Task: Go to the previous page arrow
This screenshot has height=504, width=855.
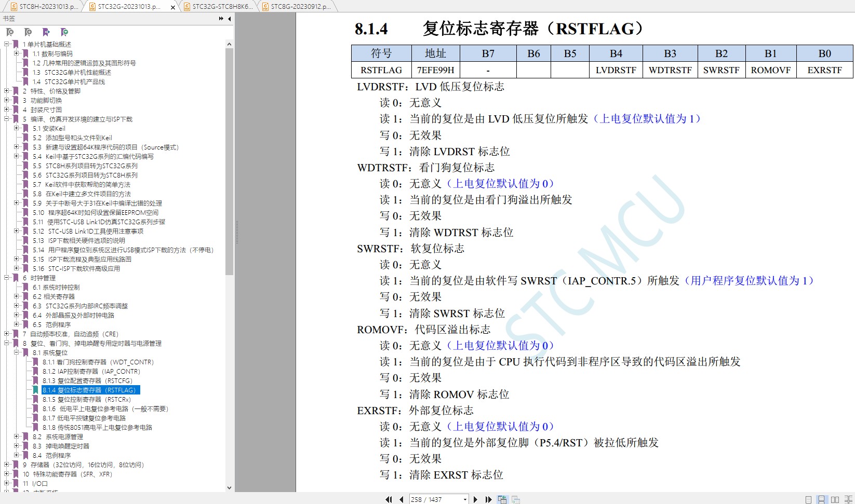Action: [401, 499]
